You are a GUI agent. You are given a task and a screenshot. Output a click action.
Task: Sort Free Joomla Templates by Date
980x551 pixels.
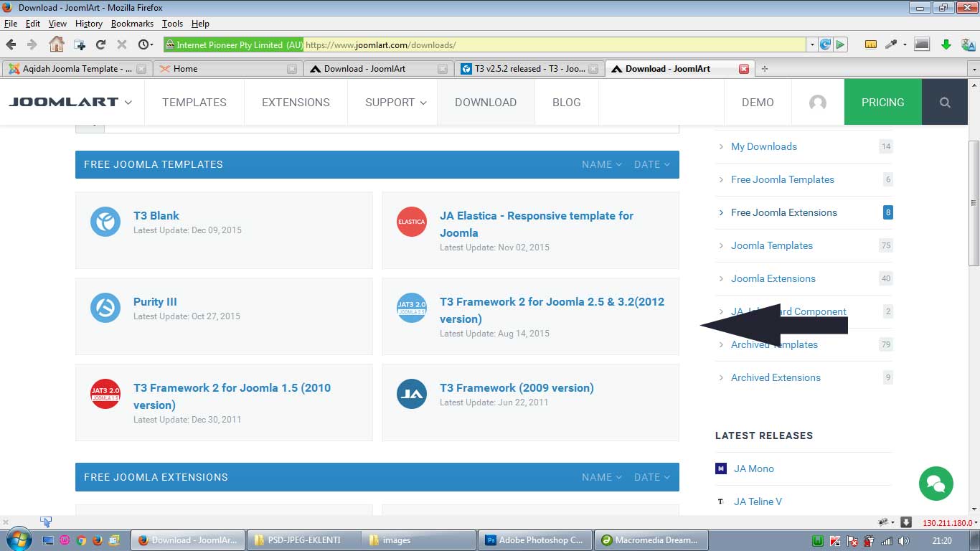(x=651, y=164)
